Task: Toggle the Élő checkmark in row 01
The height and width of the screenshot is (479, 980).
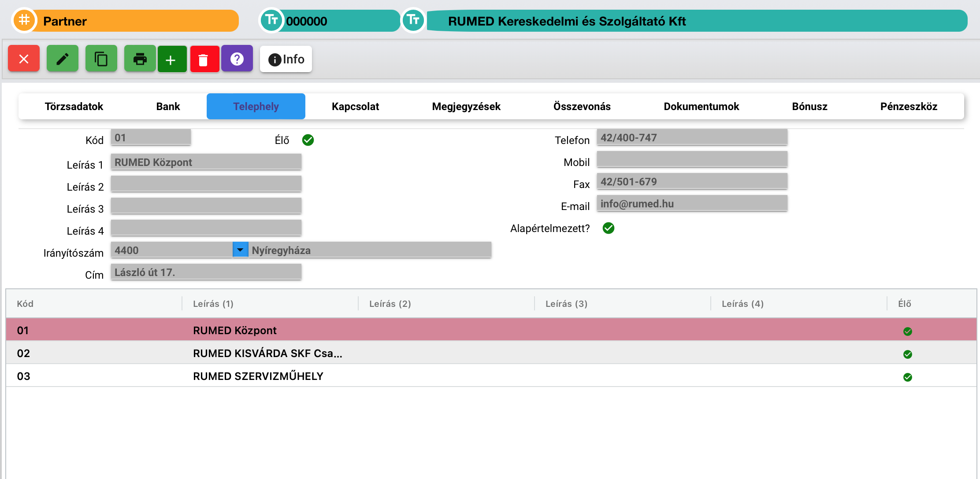Action: point(908,332)
